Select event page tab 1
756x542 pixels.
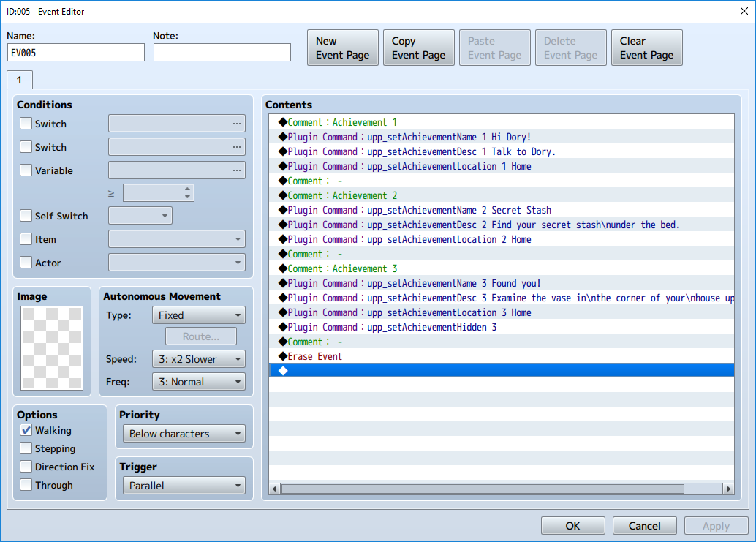19,80
